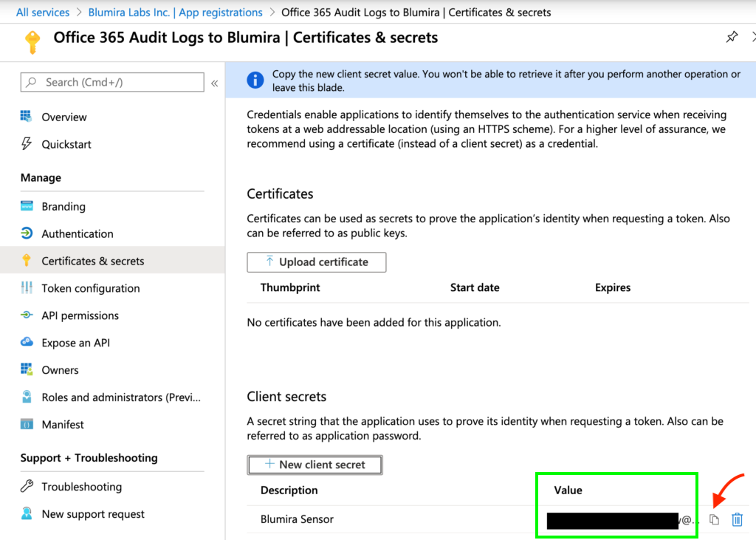The image size is (756, 540).
Task: Click the Overview icon in sidebar
Action: [x=27, y=117]
